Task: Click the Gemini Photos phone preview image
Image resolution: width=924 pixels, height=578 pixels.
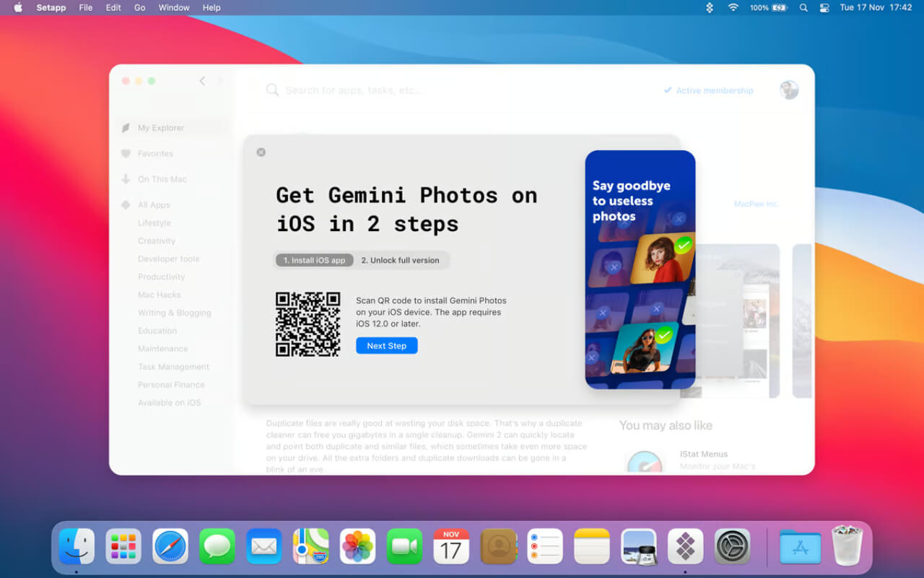Action: click(x=640, y=269)
